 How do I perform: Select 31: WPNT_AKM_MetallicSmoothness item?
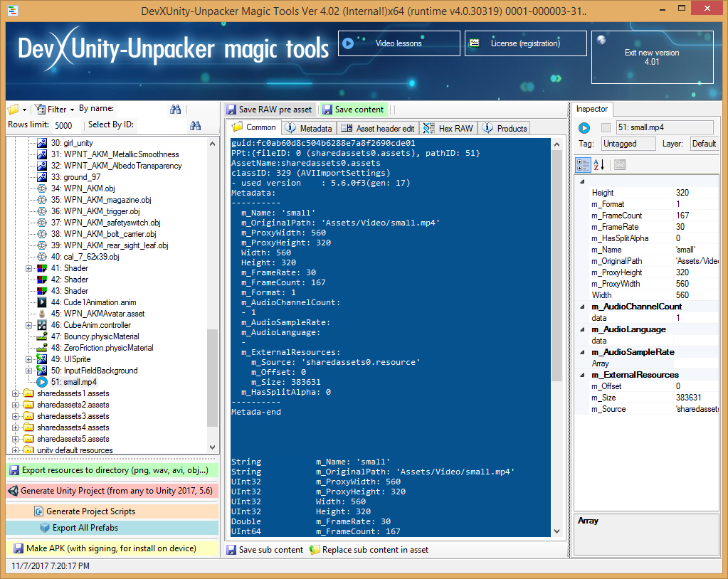(x=115, y=154)
